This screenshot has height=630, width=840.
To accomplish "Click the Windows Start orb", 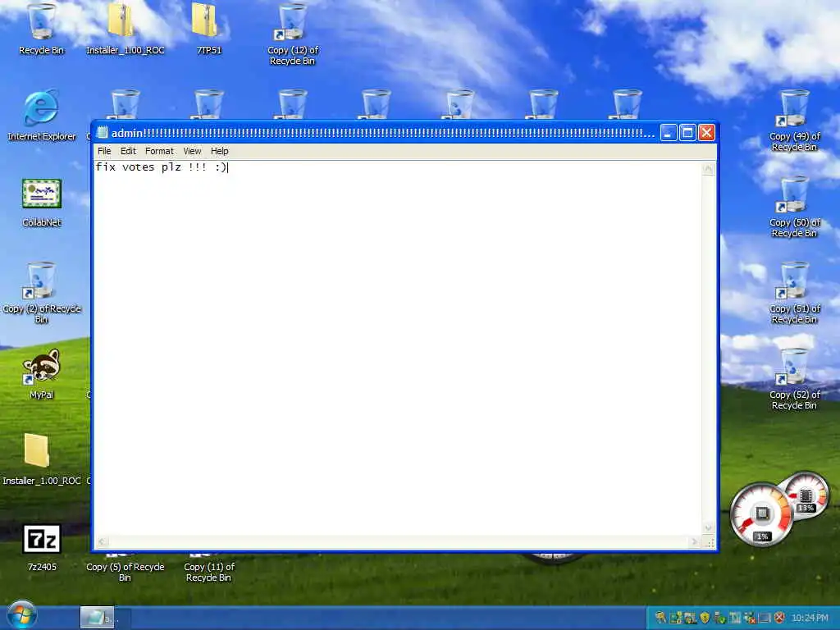I will pos(22,614).
